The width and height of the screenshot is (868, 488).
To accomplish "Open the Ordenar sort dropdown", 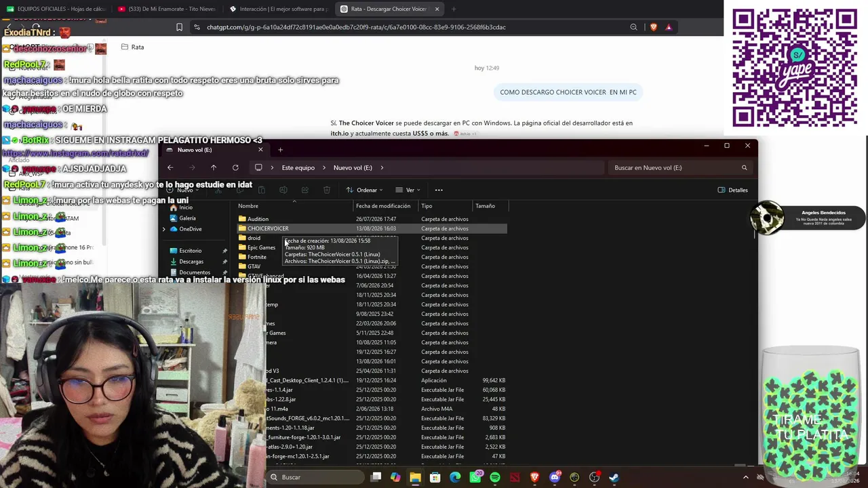I will 364,190.
